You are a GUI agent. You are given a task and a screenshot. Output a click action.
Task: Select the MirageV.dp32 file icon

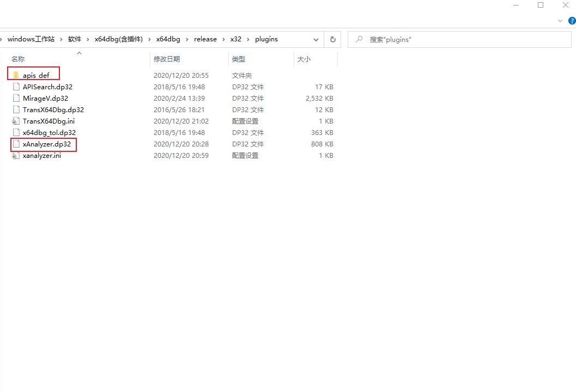16,98
